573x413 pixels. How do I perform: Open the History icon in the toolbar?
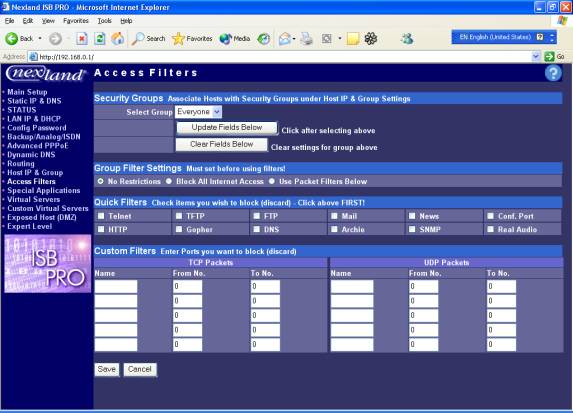pyautogui.click(x=263, y=38)
